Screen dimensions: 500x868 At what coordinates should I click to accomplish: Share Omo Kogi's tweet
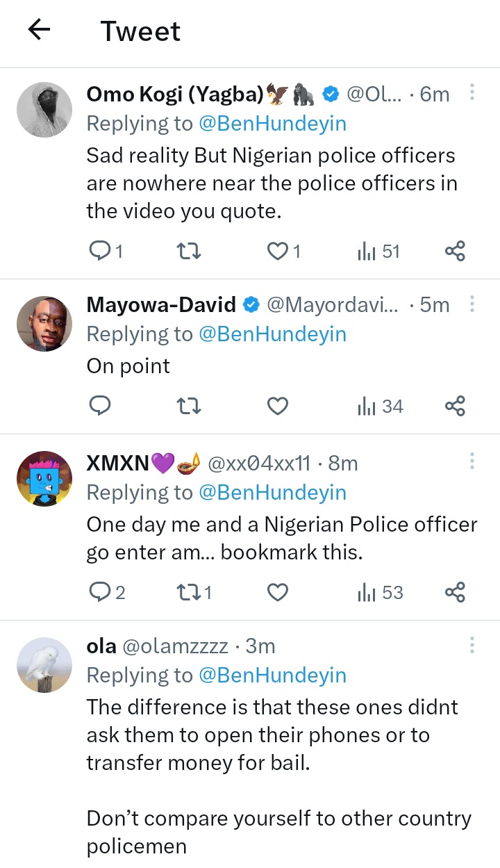point(455,251)
